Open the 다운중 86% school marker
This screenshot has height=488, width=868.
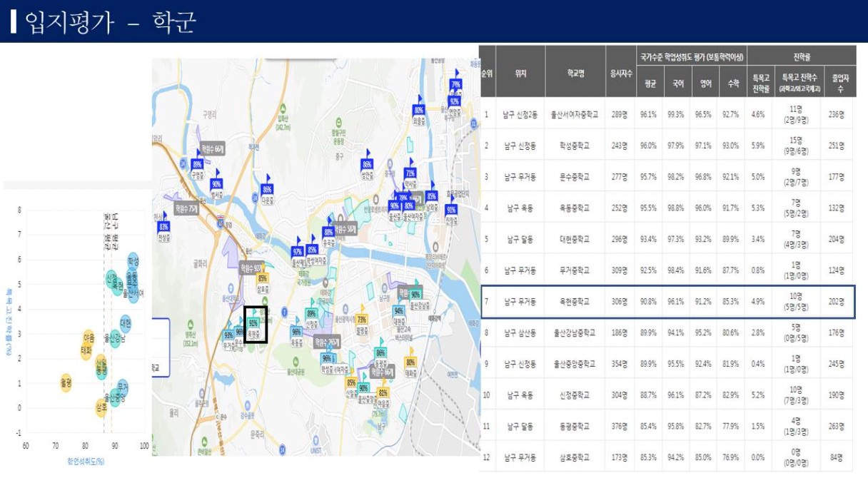coord(268,191)
